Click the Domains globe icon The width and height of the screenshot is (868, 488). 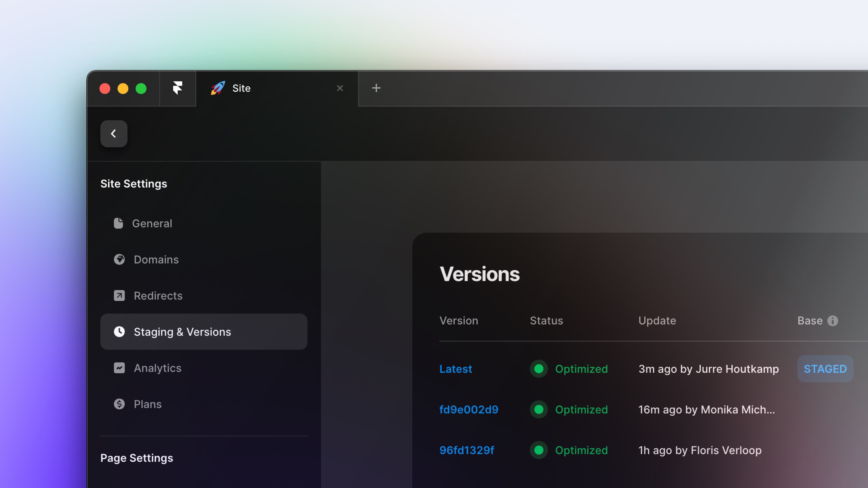119,259
